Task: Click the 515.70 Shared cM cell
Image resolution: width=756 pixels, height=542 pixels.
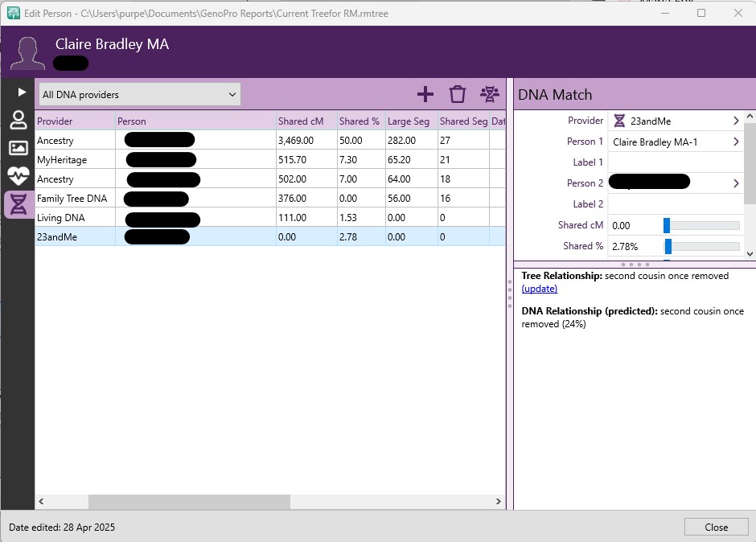Action: [x=306, y=159]
